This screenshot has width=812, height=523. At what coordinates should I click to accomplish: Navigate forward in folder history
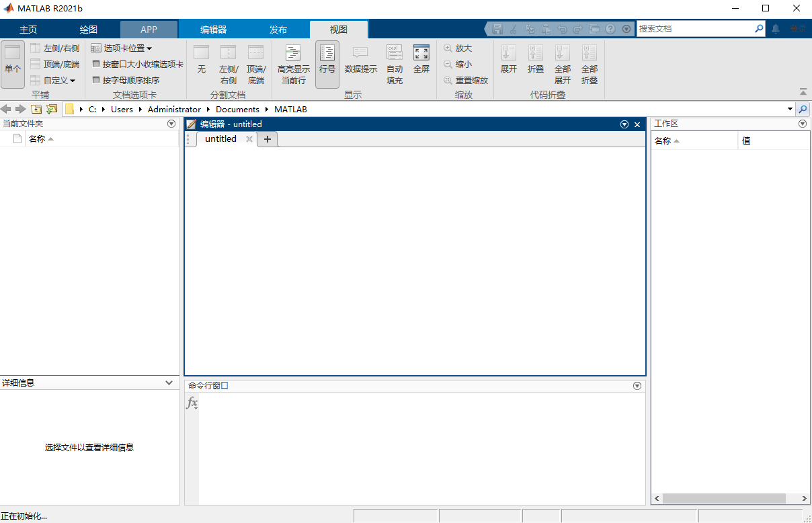[x=20, y=109]
